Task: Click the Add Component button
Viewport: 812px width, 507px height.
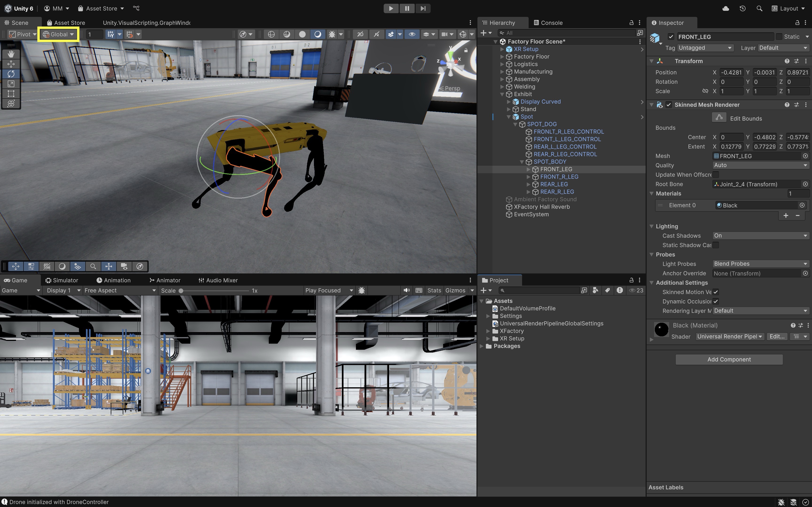Action: pos(729,359)
